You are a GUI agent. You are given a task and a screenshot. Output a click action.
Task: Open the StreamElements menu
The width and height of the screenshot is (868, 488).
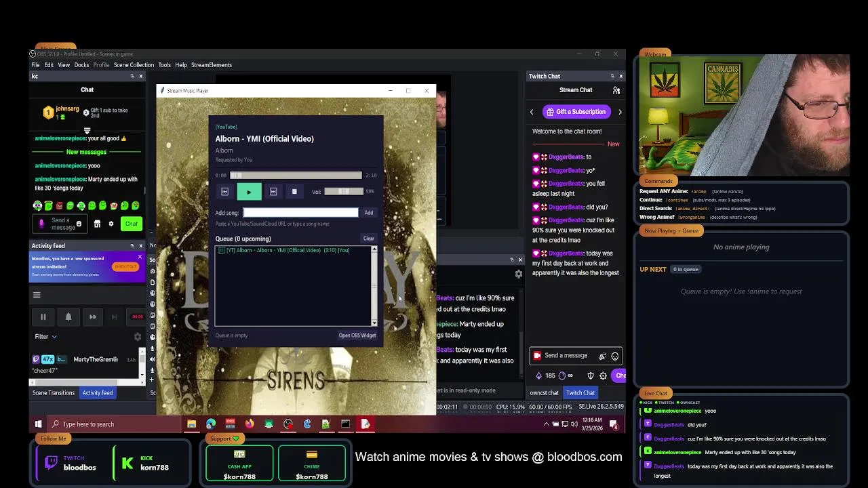click(x=212, y=65)
